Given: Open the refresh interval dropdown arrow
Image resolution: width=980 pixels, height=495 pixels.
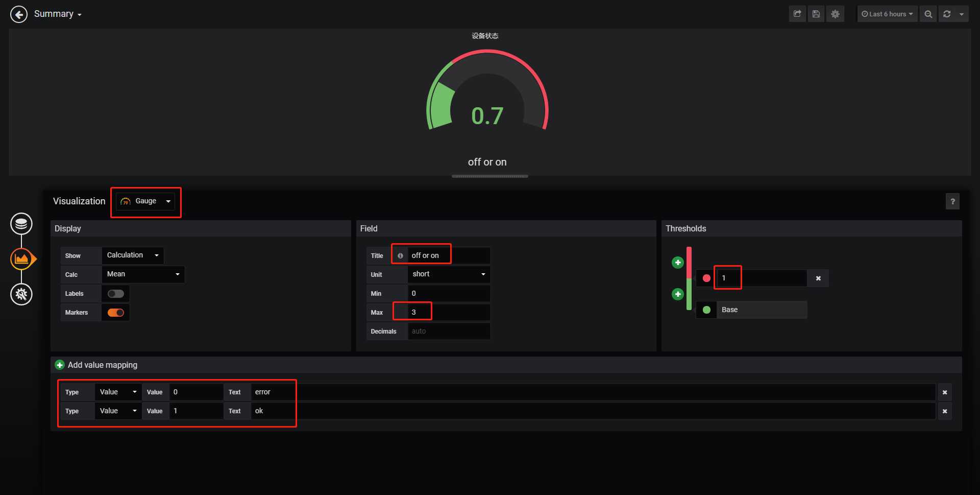Looking at the screenshot, I should point(962,14).
